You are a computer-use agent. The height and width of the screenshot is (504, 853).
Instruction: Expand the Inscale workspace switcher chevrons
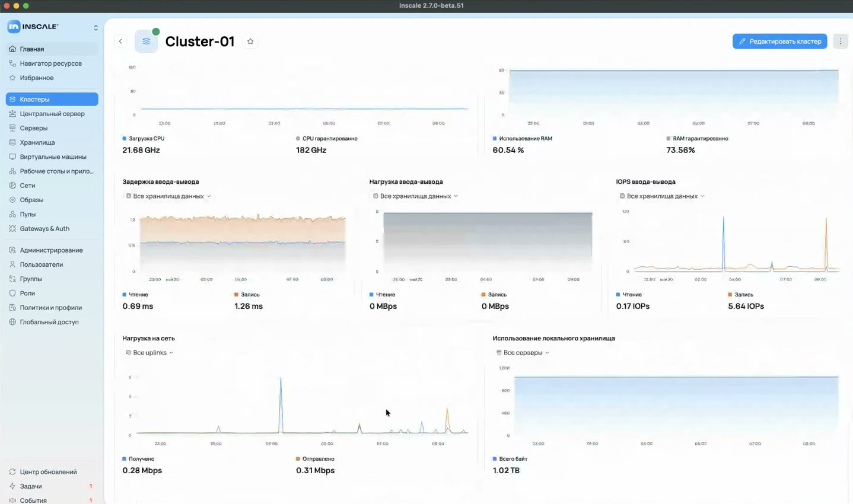(96, 27)
